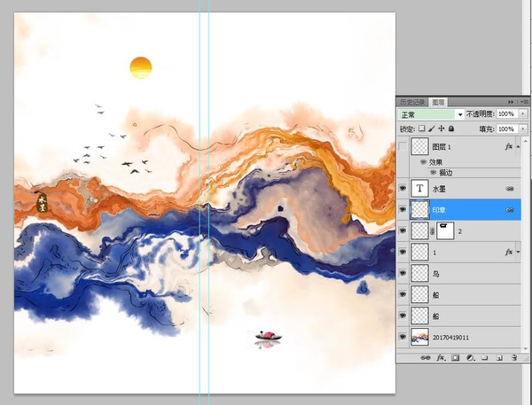
Task: Select the 水墨 layer name
Action: [x=439, y=189]
